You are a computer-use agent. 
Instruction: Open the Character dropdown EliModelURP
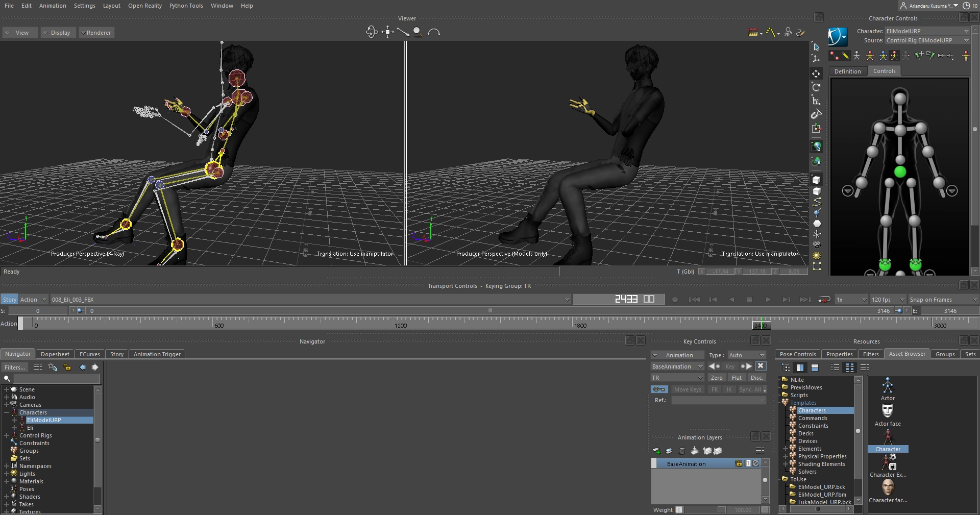click(927, 31)
